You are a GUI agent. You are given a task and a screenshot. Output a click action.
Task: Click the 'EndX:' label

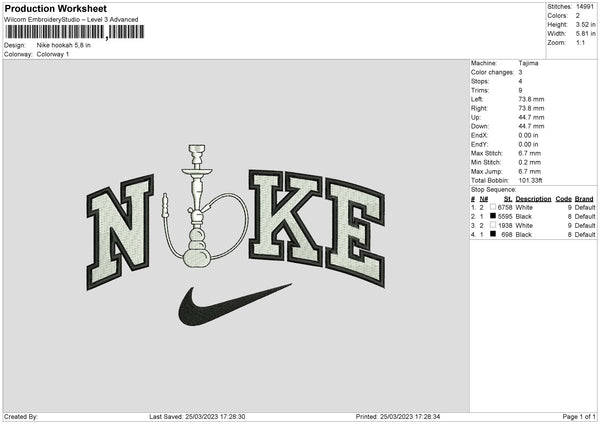click(479, 135)
